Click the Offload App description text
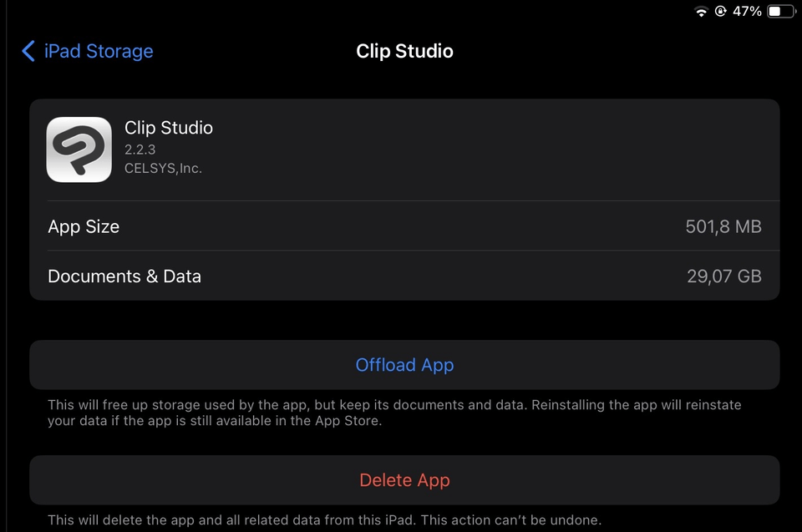The image size is (802, 532). coord(394,413)
